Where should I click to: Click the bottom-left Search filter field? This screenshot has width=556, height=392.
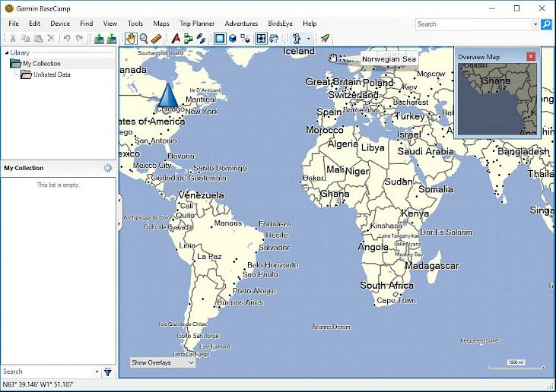[x=47, y=371]
